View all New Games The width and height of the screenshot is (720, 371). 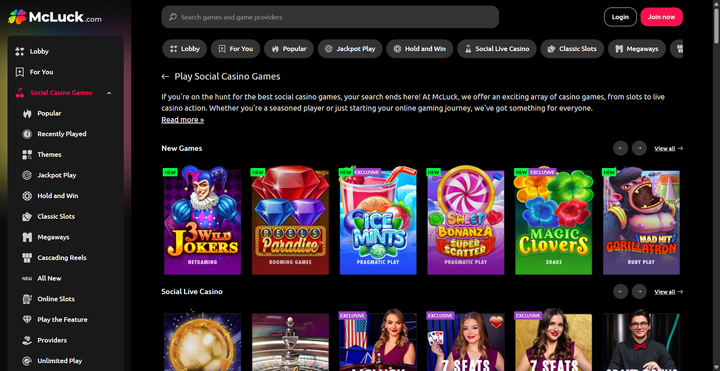[669, 148]
